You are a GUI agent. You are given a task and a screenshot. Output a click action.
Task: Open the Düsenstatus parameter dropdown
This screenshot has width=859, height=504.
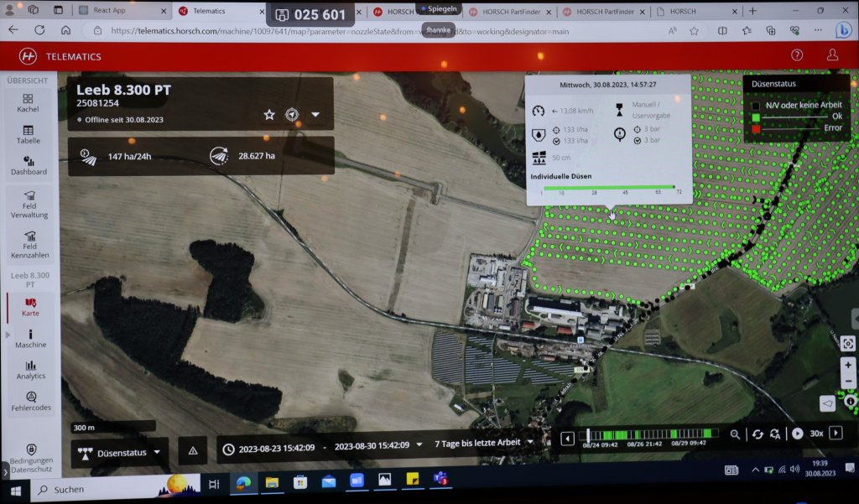(119, 453)
